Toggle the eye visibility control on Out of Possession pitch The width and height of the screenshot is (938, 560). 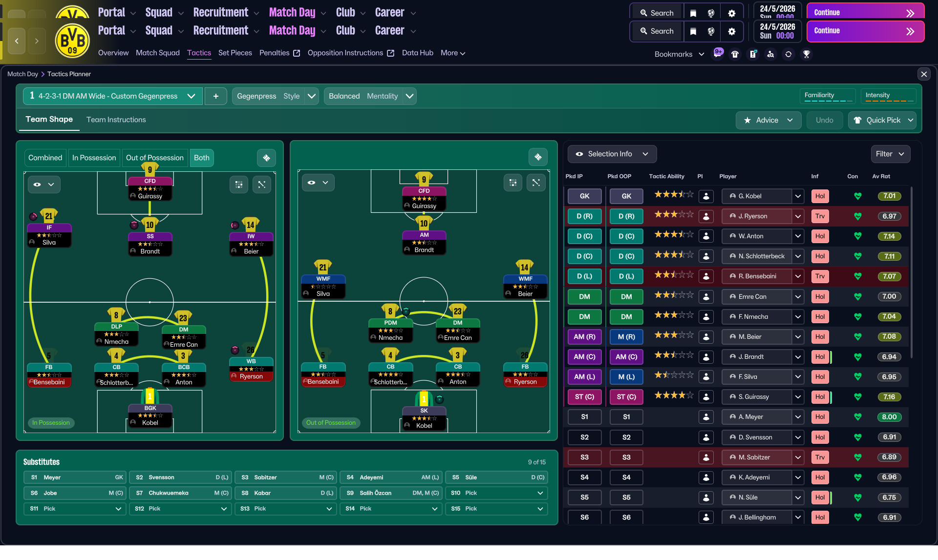(318, 183)
